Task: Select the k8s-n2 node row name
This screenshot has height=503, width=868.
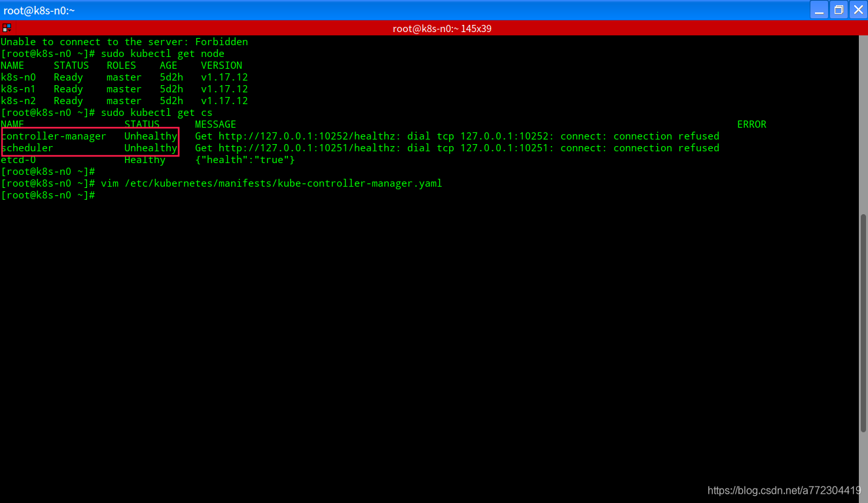Action: tap(18, 101)
